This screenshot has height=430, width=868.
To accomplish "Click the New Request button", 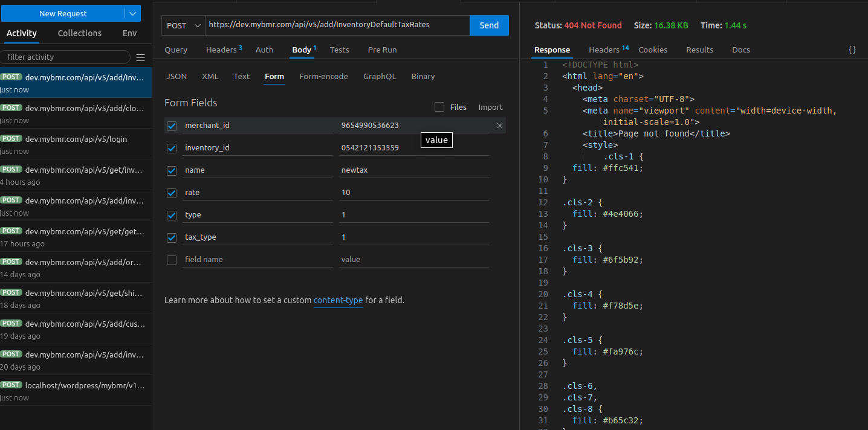I will click(63, 13).
